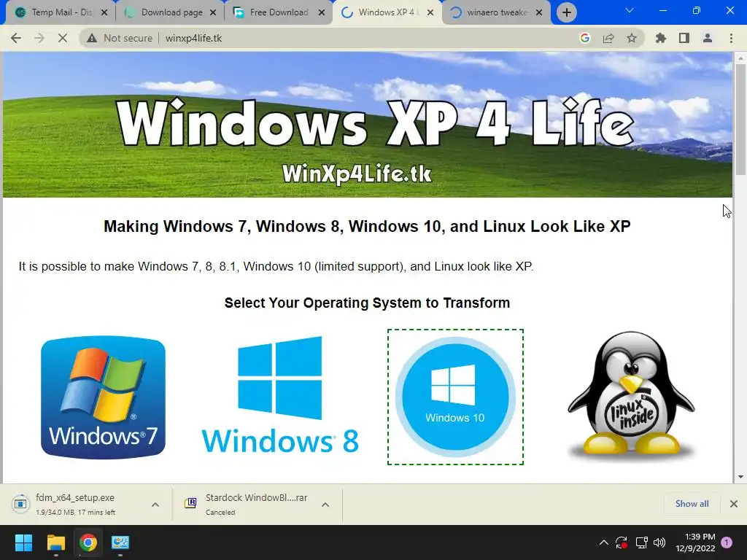Click scrollbar down arrow

(740, 477)
